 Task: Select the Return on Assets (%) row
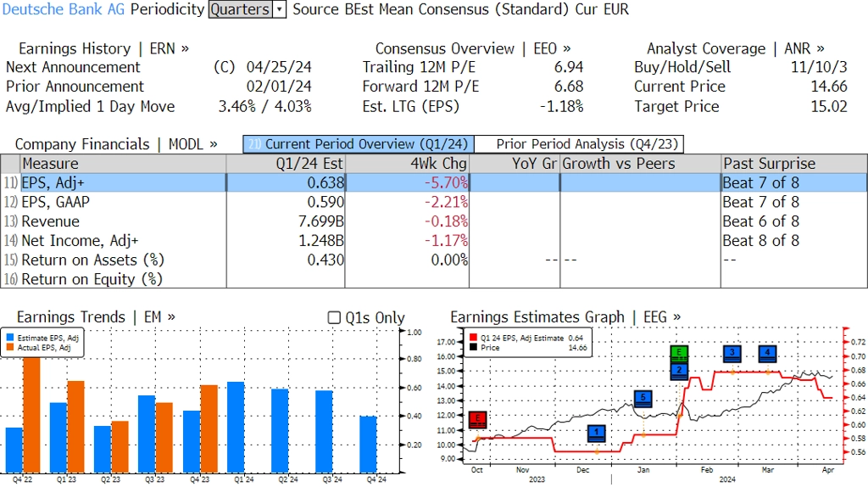(x=434, y=260)
